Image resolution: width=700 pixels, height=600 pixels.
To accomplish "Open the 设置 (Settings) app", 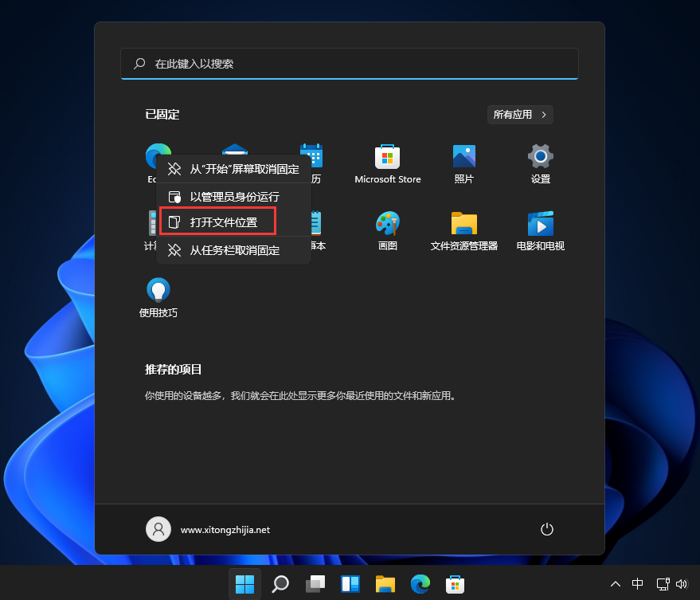I will point(541,157).
